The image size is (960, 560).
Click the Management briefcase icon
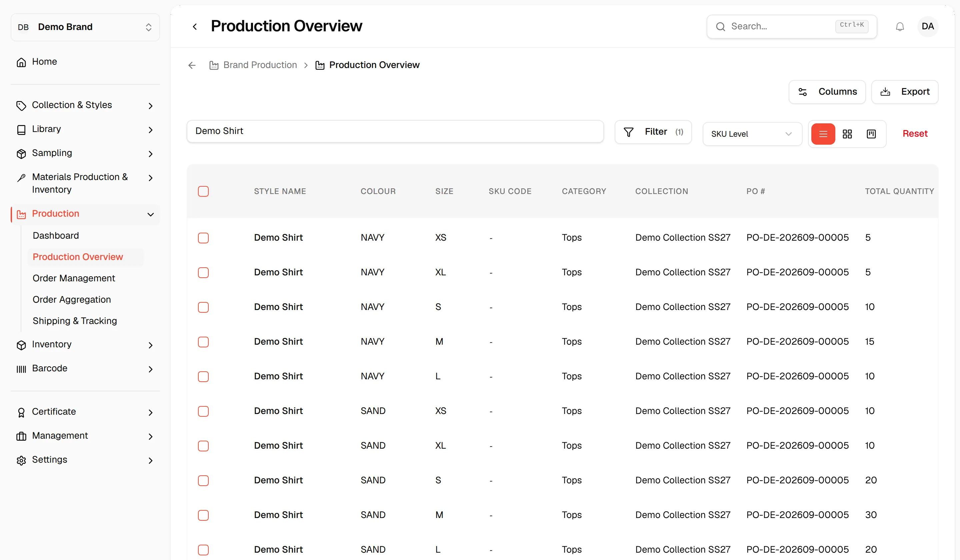click(21, 437)
